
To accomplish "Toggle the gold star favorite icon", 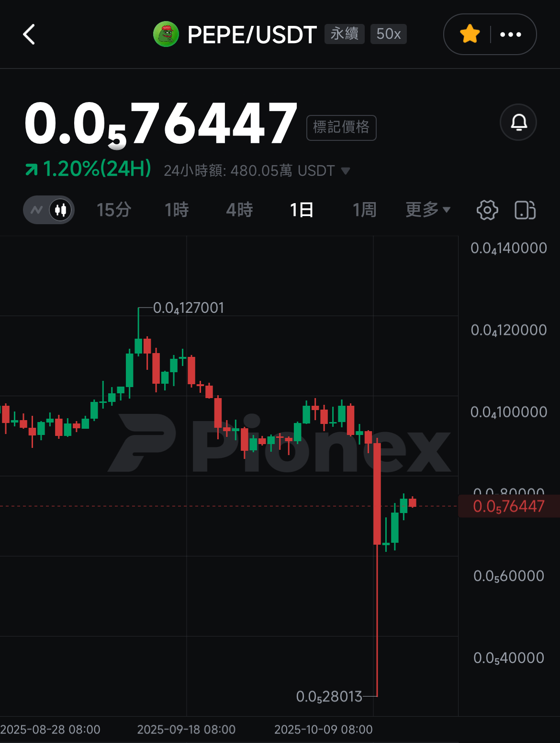I will [470, 34].
